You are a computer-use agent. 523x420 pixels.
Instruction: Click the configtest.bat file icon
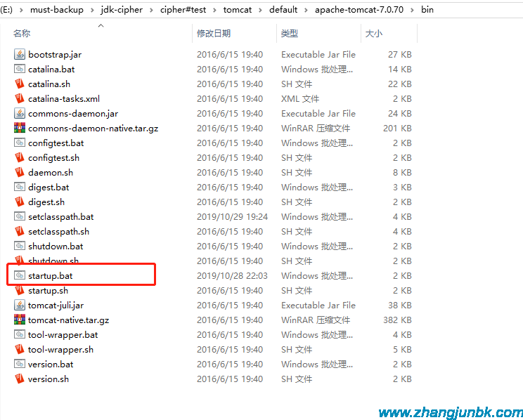(x=20, y=143)
